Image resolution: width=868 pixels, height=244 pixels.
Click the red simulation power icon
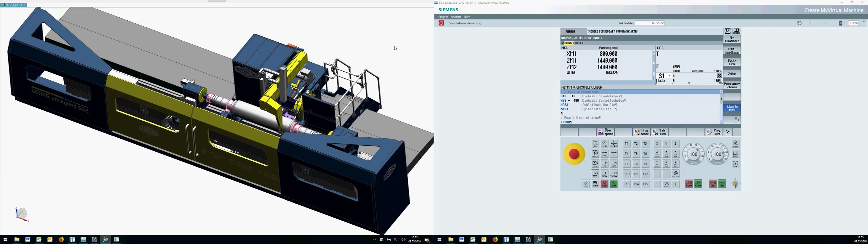[441, 23]
